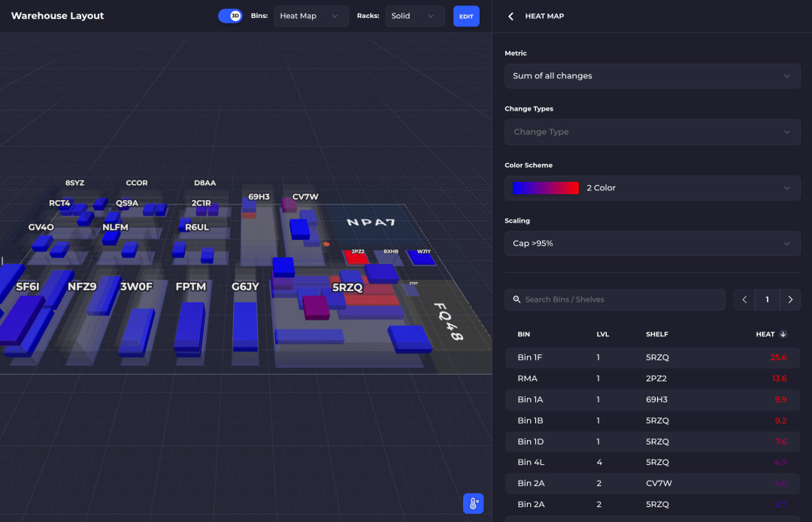Click the GV4O rack label
Screen dimensions: 812x522
coord(41,227)
